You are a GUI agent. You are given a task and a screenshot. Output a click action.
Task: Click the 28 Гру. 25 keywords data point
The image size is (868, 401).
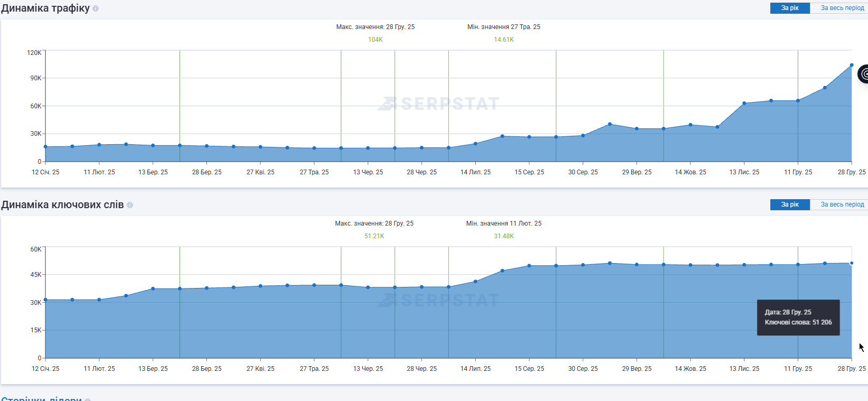852,263
